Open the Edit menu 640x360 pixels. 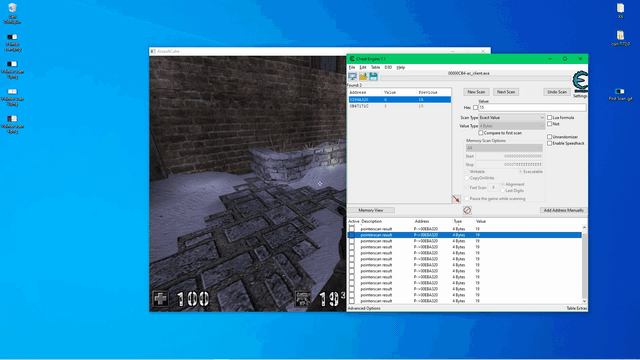[x=363, y=67]
